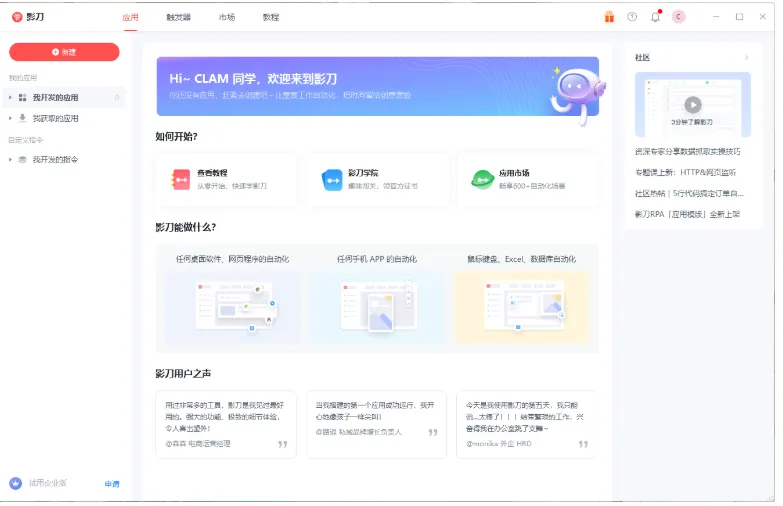Open the user avatar C menu
Viewport: 783px width, 506px height.
[x=678, y=17]
